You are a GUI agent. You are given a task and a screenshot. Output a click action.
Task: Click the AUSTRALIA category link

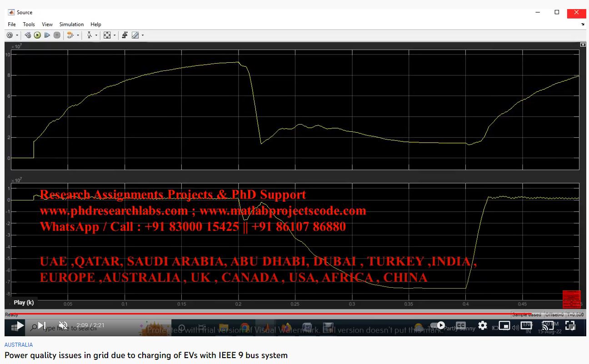coord(19,345)
